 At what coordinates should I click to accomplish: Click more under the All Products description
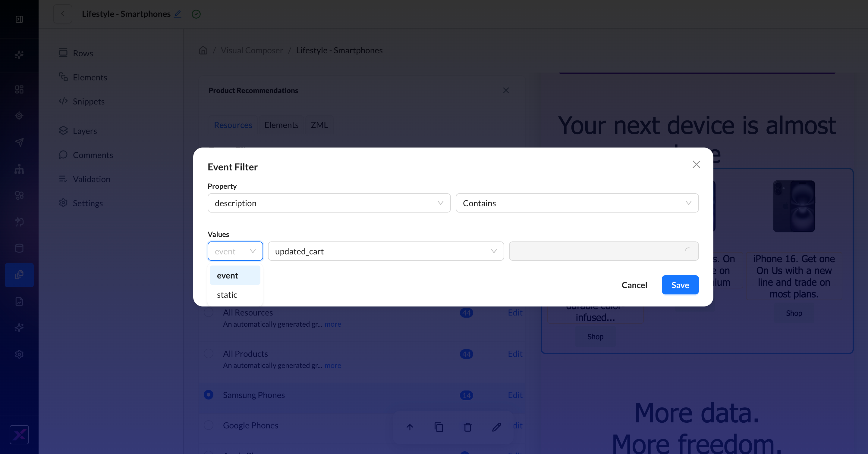pyautogui.click(x=332, y=365)
